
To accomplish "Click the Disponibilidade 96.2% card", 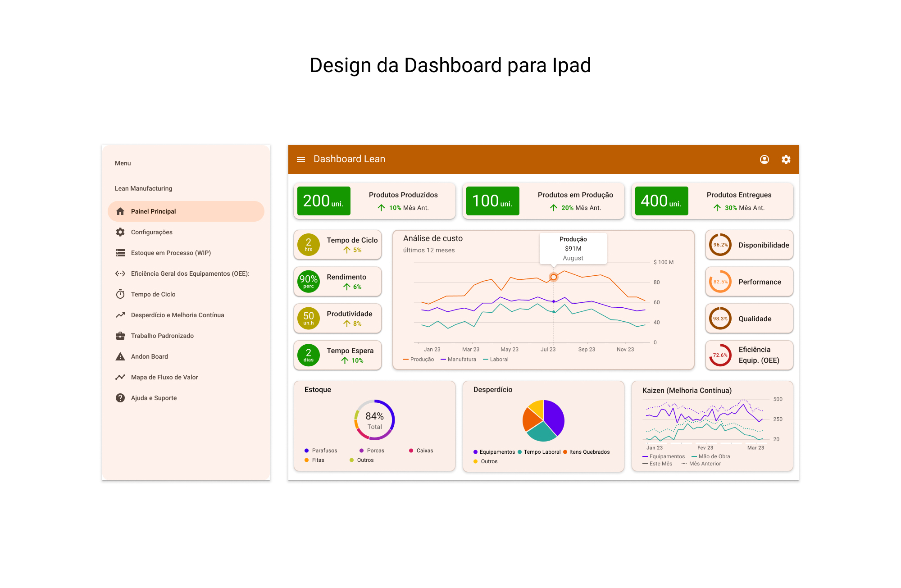I will pyautogui.click(x=749, y=245).
